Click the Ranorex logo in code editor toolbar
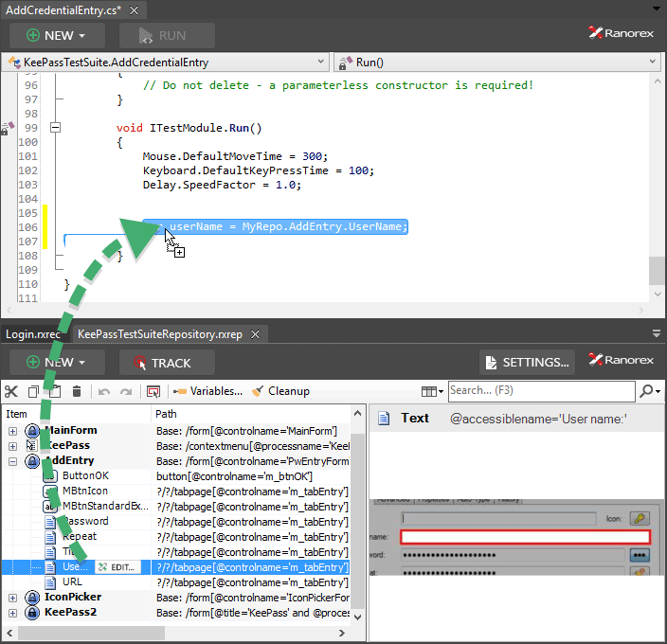667x644 pixels. click(x=622, y=33)
